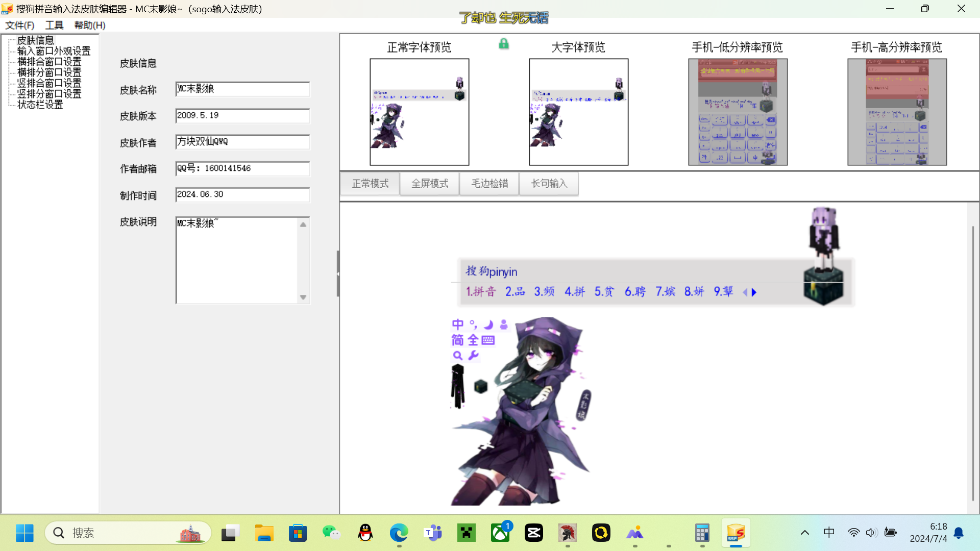This screenshot has height=551, width=980.
Task: Launch Microsoft Edge from taskbar
Action: [x=399, y=533]
